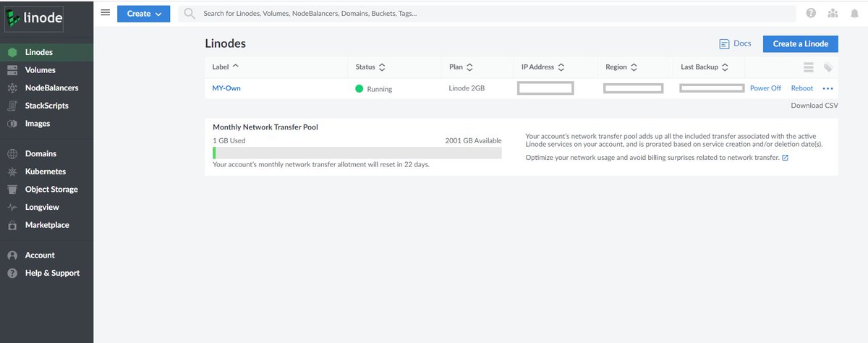This screenshot has width=868, height=343.
Task: Click the Marketplace icon in sidebar
Action: coord(12,225)
